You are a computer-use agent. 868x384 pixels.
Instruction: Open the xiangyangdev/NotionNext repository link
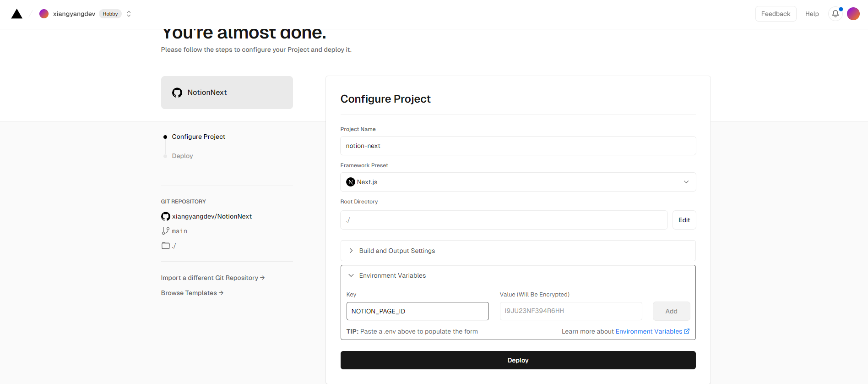point(212,216)
